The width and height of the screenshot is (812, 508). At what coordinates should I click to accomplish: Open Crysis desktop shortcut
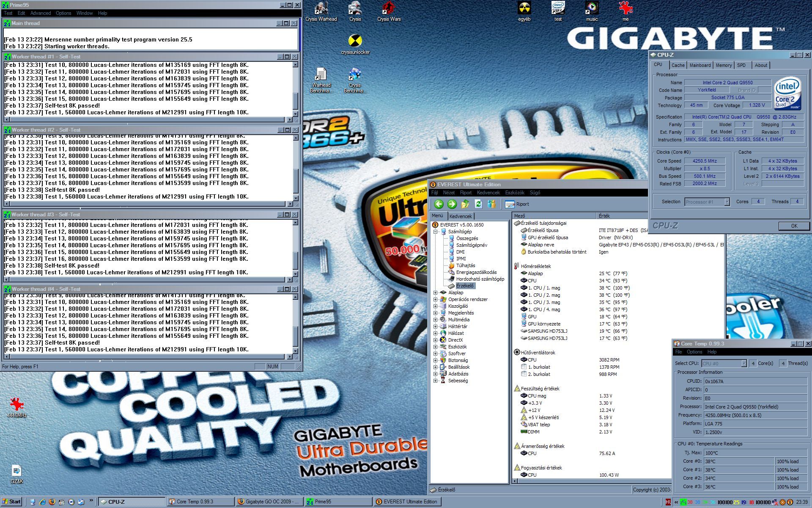click(x=355, y=11)
